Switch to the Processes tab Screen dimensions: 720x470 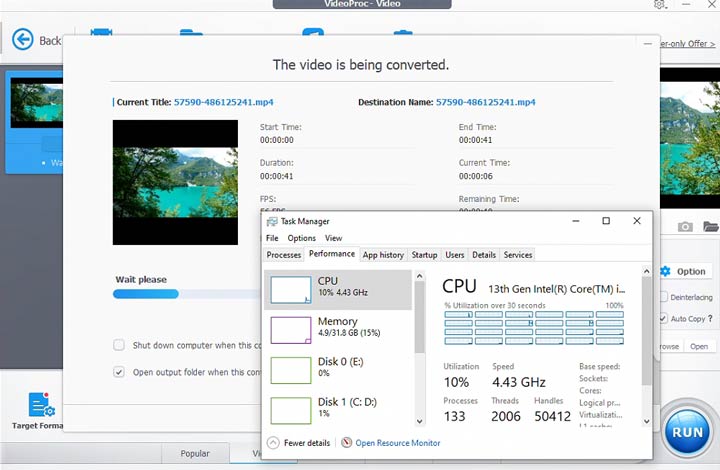284,255
